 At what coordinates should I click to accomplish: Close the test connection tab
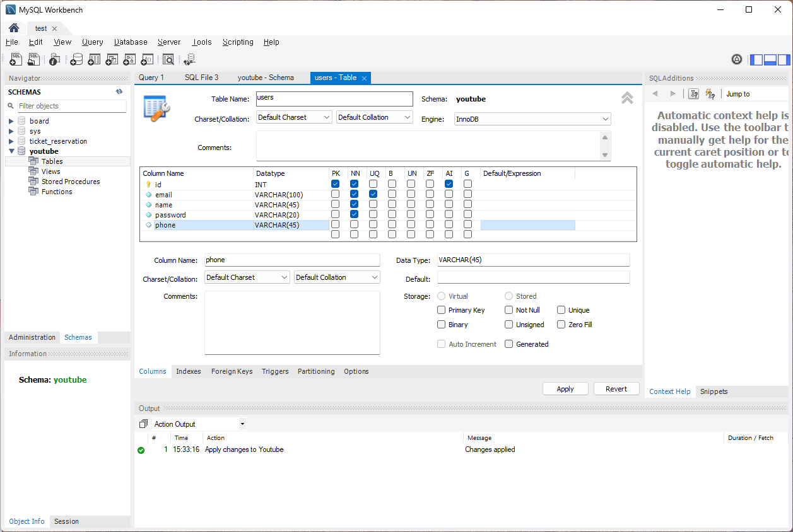point(54,28)
